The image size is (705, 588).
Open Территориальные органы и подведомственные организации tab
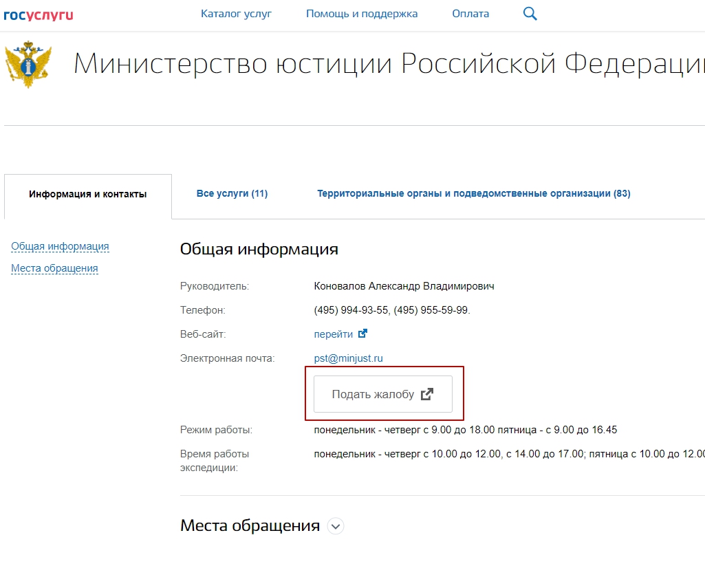(473, 194)
